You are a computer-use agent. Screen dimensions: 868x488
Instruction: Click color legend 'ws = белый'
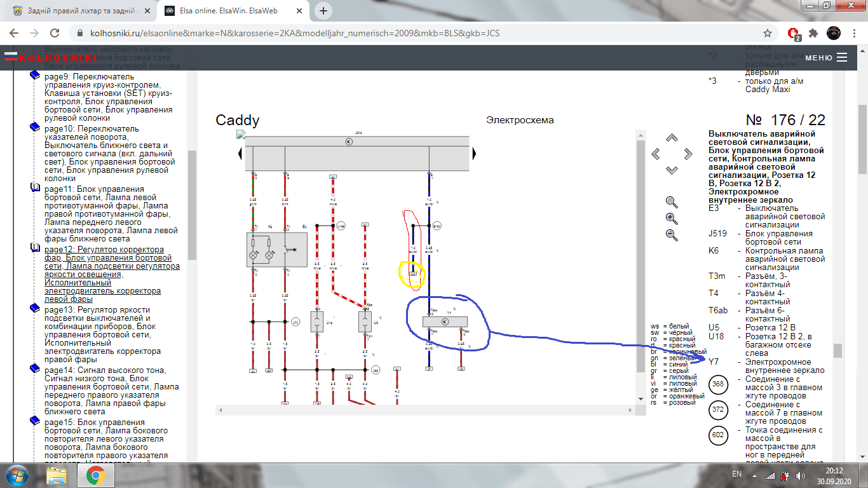point(669,326)
